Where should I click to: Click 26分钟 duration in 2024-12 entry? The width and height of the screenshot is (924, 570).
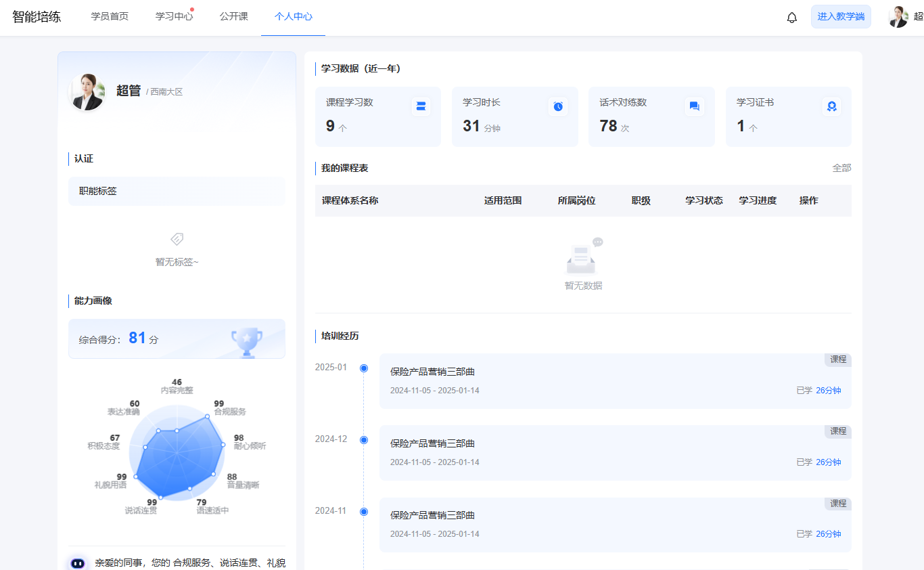(x=829, y=462)
